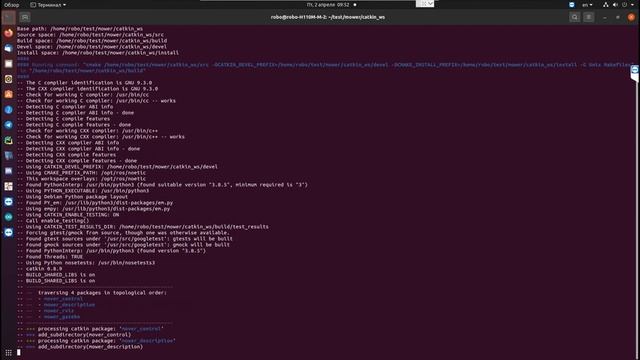Click the terminal window title
This screenshot has height=360, width=640.
pos(328,17)
